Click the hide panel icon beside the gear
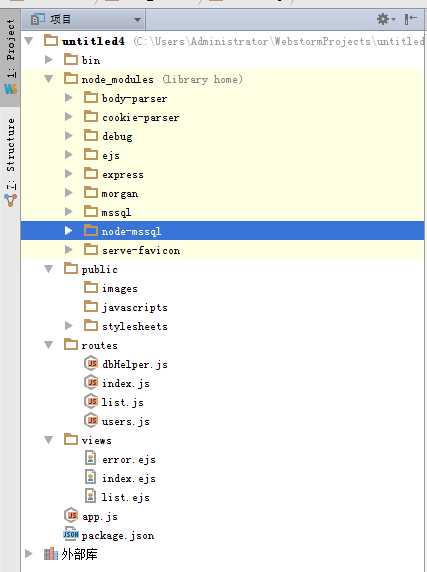The width and height of the screenshot is (427, 572). (410, 19)
